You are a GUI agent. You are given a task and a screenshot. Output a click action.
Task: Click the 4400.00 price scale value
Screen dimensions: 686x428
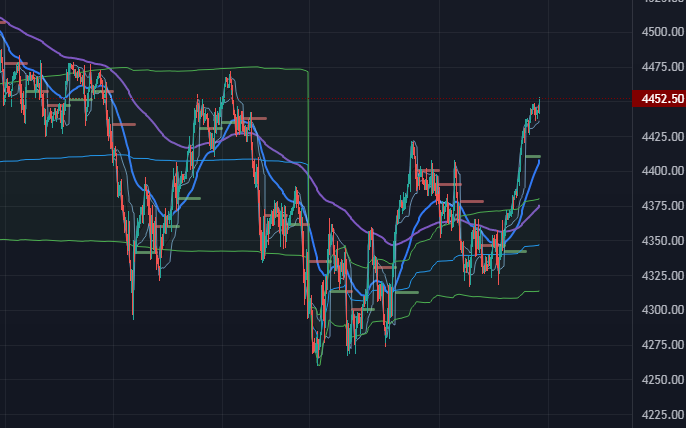click(662, 171)
